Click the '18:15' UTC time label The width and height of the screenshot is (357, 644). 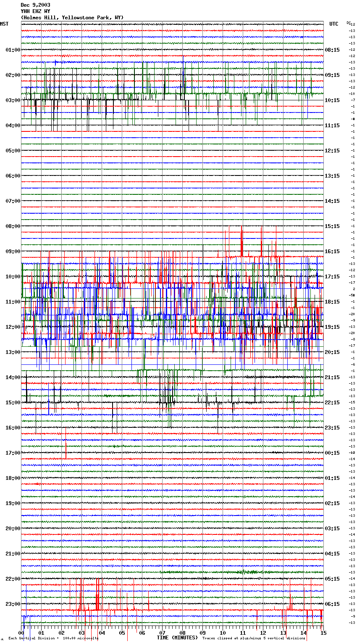click(332, 302)
